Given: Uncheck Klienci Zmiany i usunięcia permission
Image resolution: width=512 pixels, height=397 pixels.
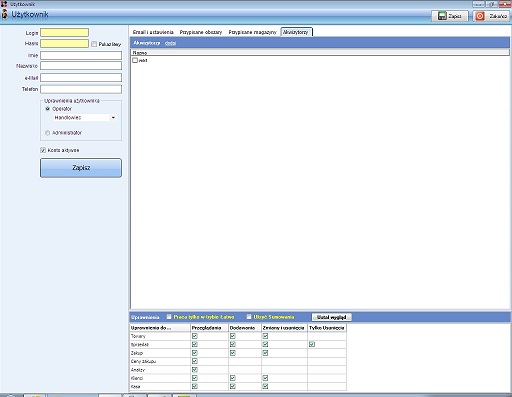Looking at the screenshot, I should 265,378.
